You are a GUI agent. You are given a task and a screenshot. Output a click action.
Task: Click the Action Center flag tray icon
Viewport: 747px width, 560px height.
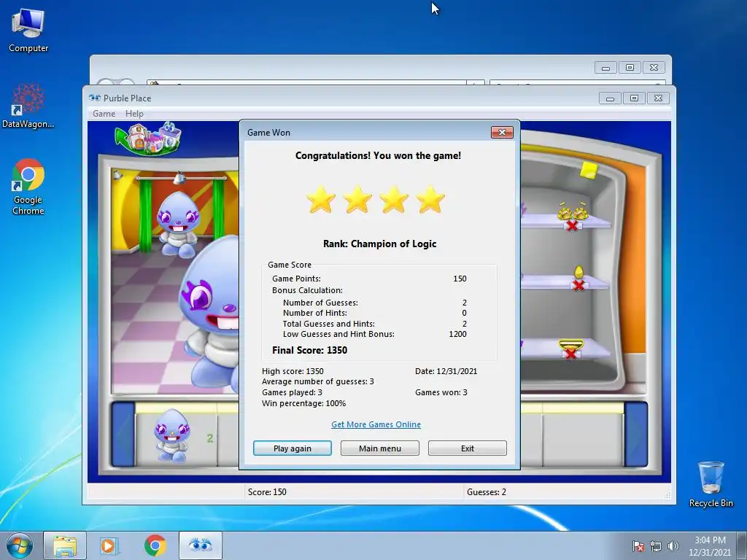638,546
